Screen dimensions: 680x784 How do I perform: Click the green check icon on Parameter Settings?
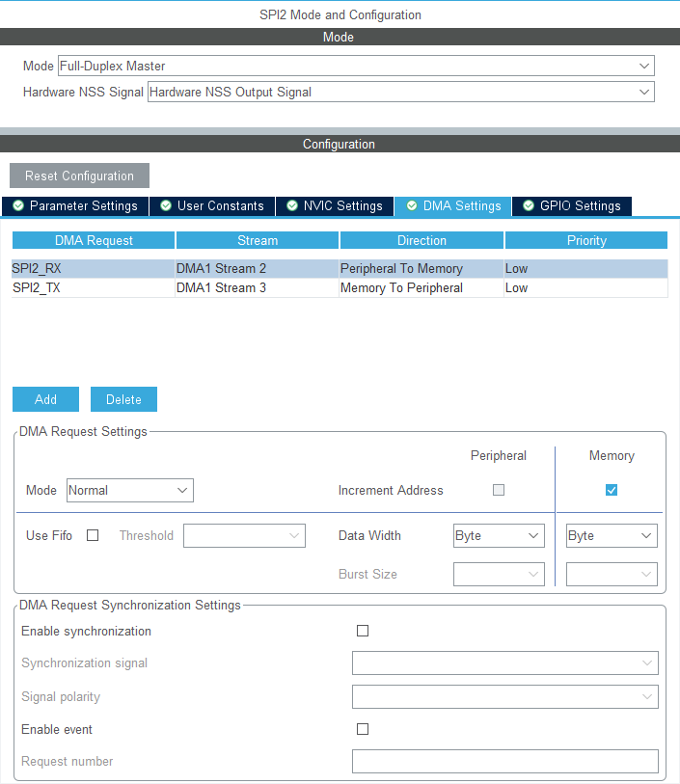pos(18,206)
